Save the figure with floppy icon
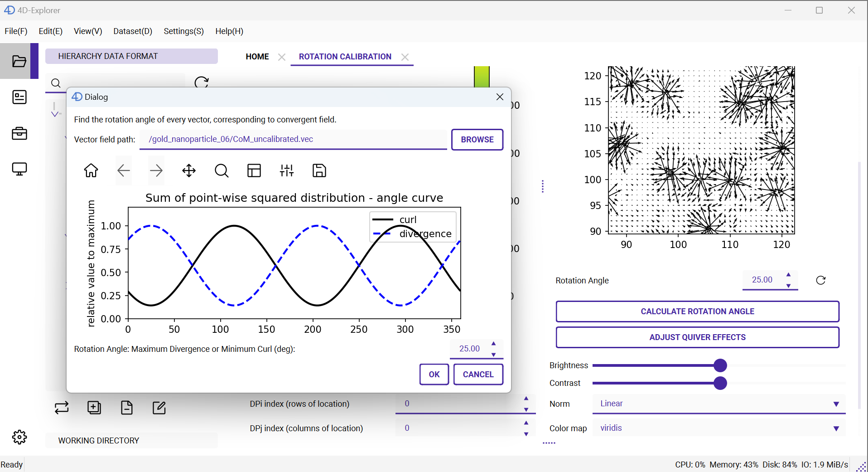The image size is (868, 472). [x=319, y=170]
